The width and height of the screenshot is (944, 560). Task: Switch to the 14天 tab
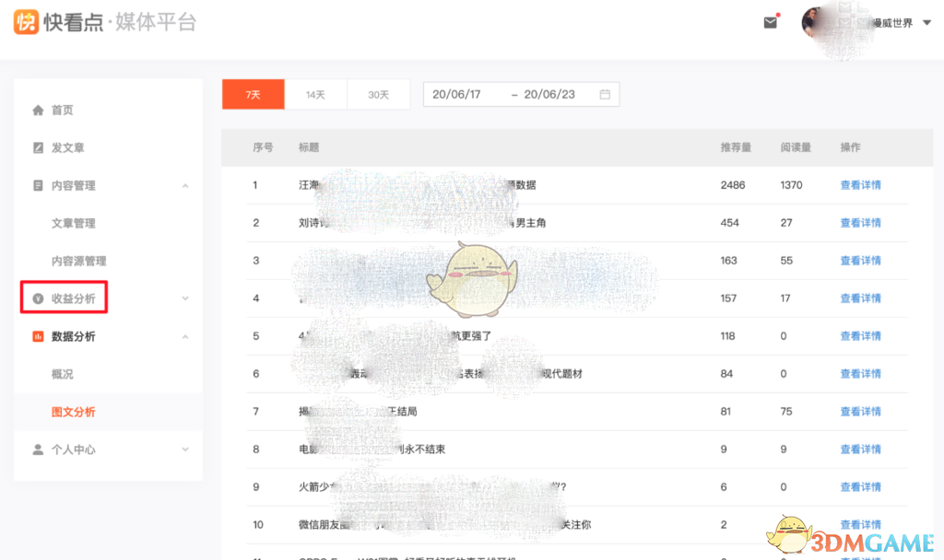pyautogui.click(x=316, y=94)
